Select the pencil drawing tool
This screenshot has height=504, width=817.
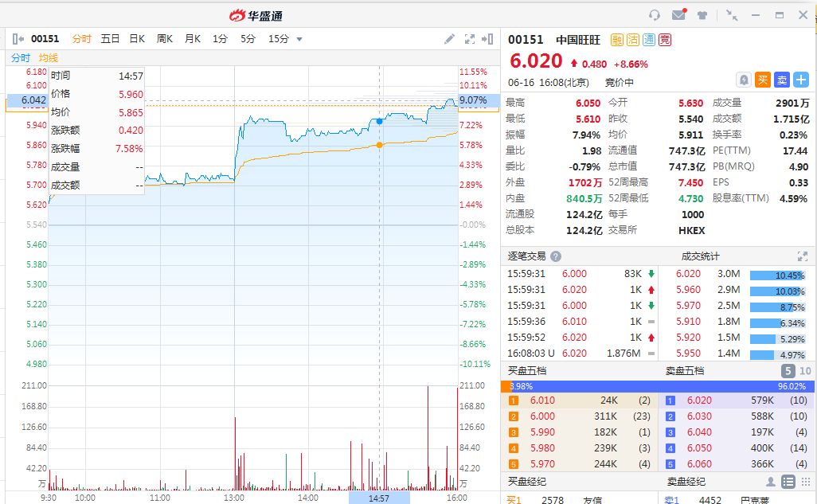449,39
